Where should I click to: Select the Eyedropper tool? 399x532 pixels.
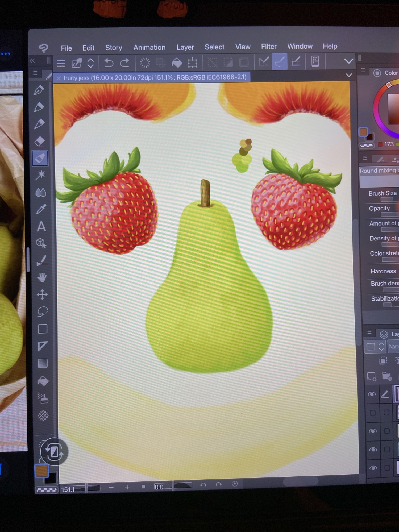coord(41,209)
